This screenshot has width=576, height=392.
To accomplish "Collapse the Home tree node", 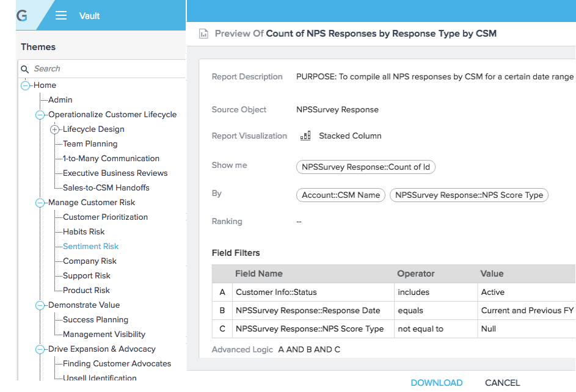I will click(25, 85).
